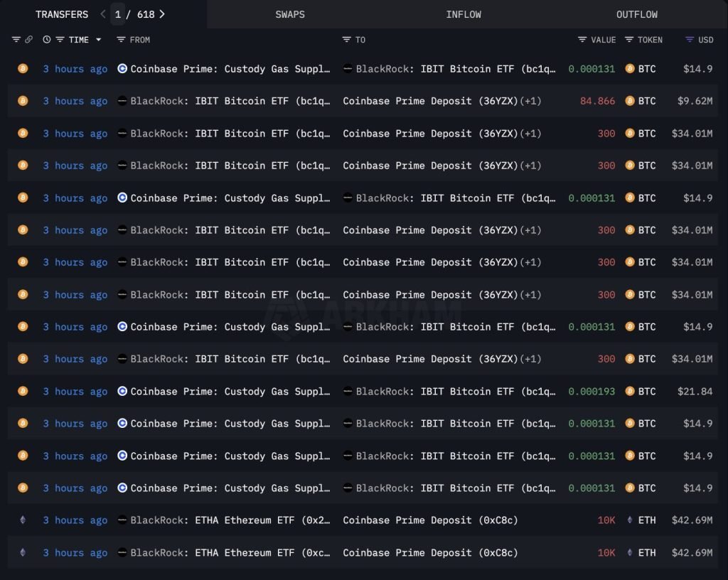This screenshot has width=728, height=580.
Task: Click the clock icon in the header
Action: [47, 40]
